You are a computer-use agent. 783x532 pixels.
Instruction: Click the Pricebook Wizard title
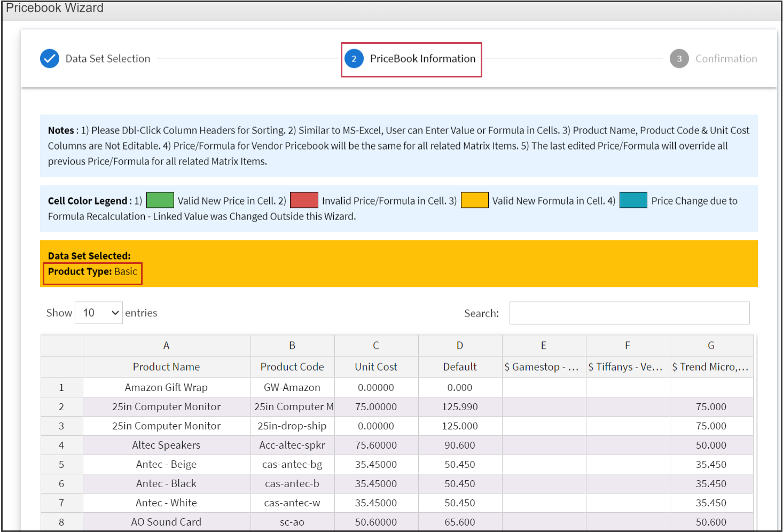[x=54, y=8]
